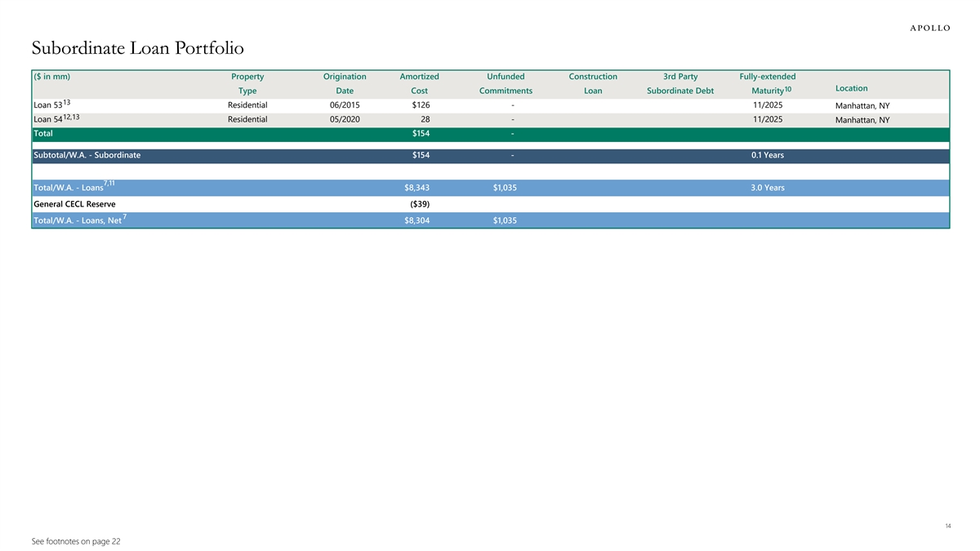This screenshot has width=980, height=551.
Task: Select the Fully-extended Maturity column header
Action: 767,83
